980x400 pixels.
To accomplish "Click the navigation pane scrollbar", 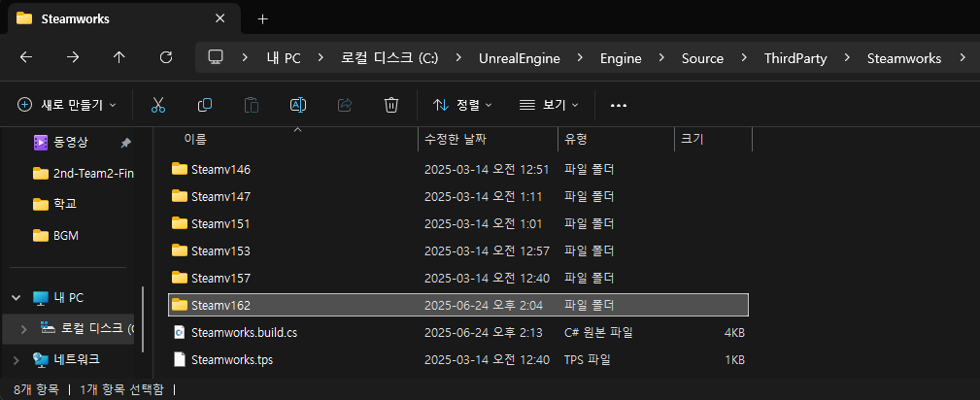I will (x=143, y=318).
